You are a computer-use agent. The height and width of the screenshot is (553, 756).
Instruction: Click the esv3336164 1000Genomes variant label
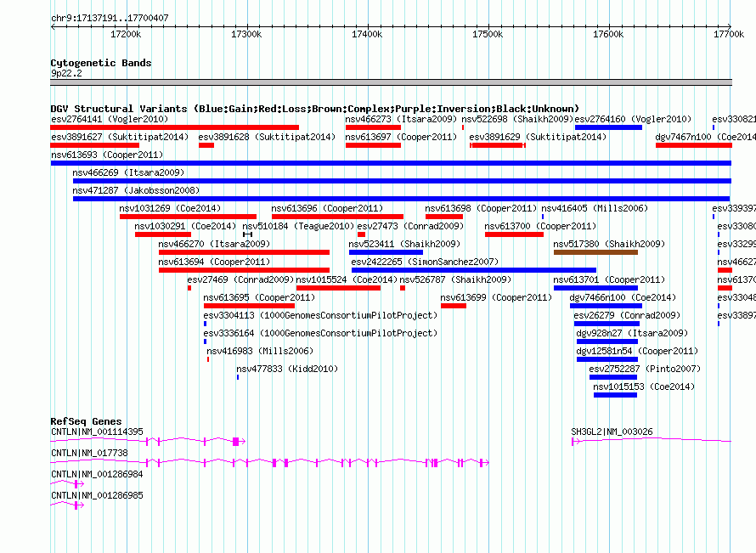pos(320,333)
